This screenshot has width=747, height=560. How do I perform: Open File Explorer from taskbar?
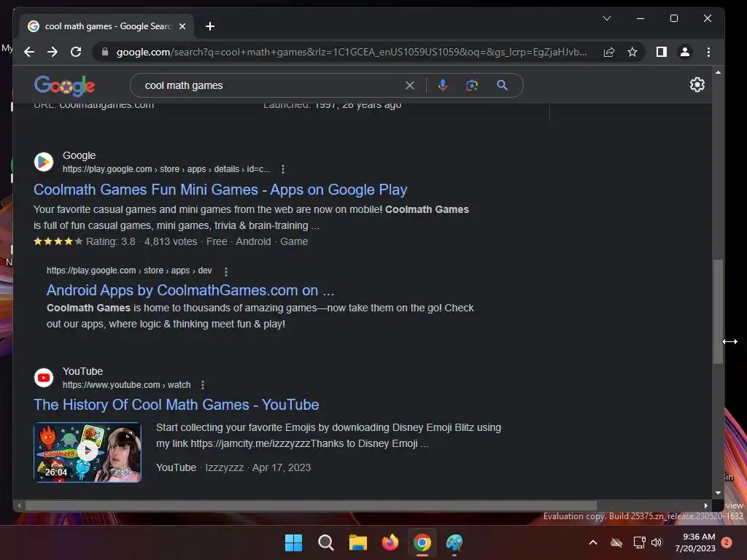point(357,542)
